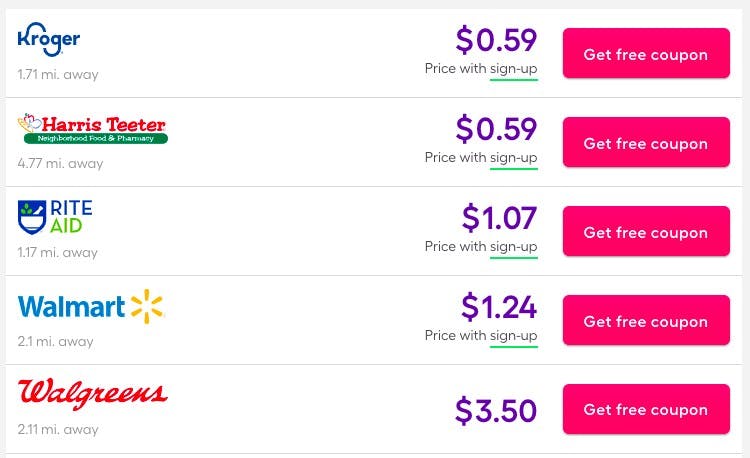The width and height of the screenshot is (750, 458).
Task: Click the Kroger 1.71 mi. away distance
Action: (58, 75)
